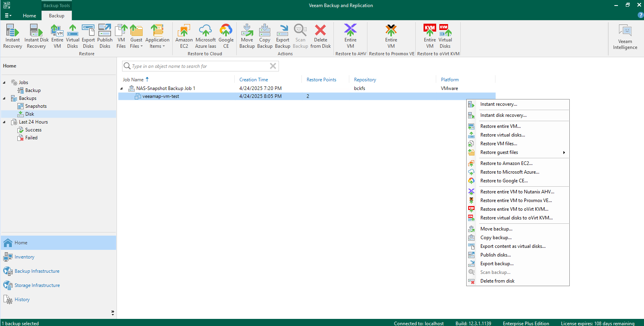
Task: Sort by Platform column header
Action: 450,79
